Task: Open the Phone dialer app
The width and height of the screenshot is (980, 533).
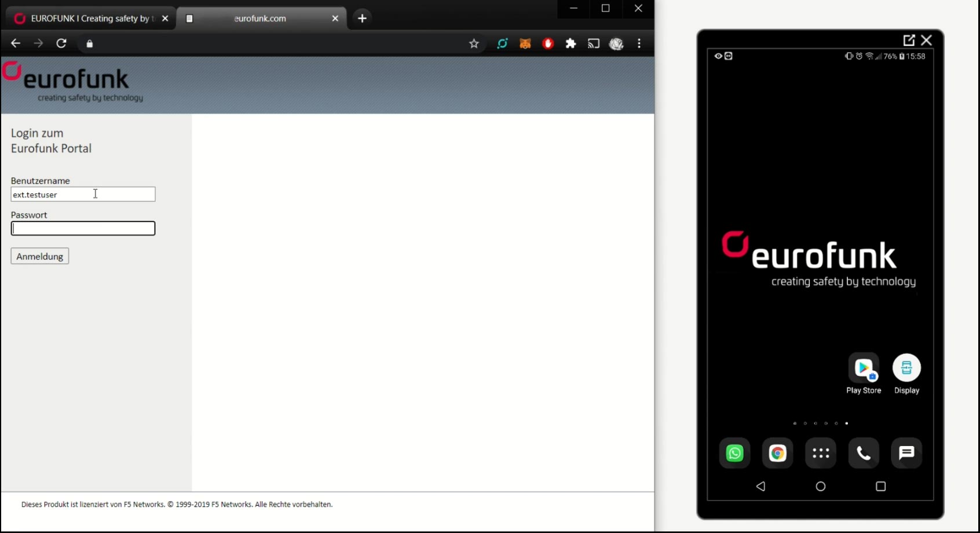Action: pos(864,453)
